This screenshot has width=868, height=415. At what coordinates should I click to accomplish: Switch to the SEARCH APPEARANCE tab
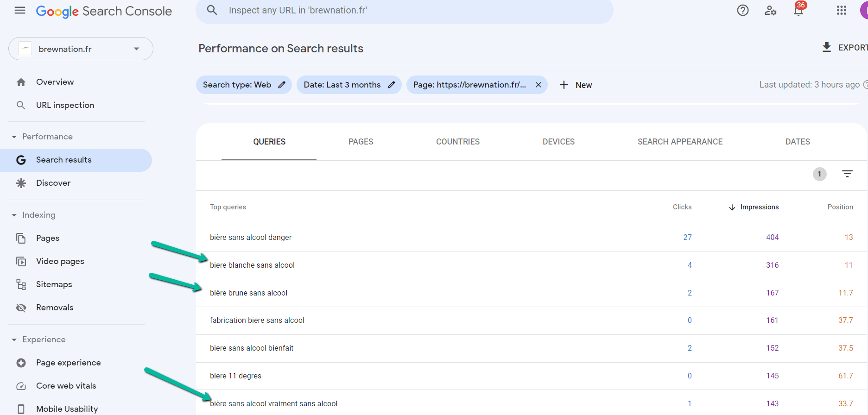pos(680,142)
